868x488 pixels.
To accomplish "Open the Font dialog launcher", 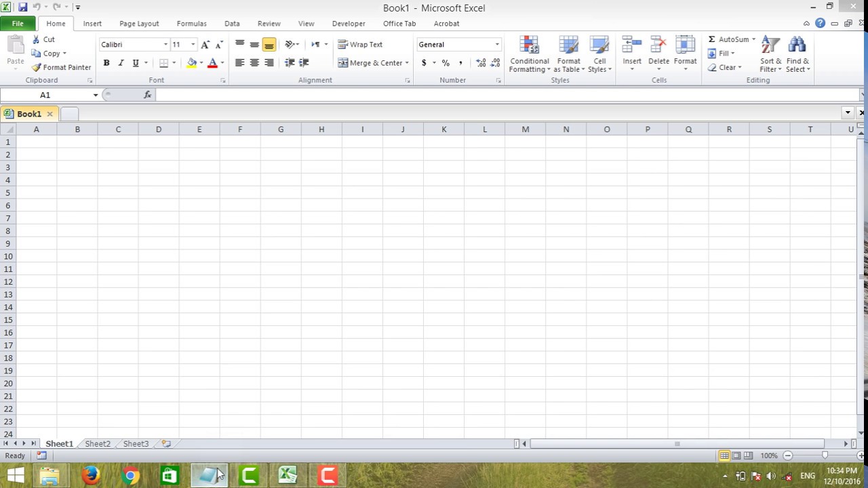I will [x=223, y=81].
